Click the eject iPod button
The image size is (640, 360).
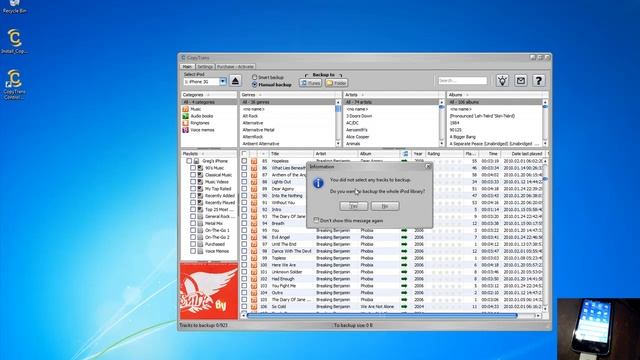pos(235,81)
